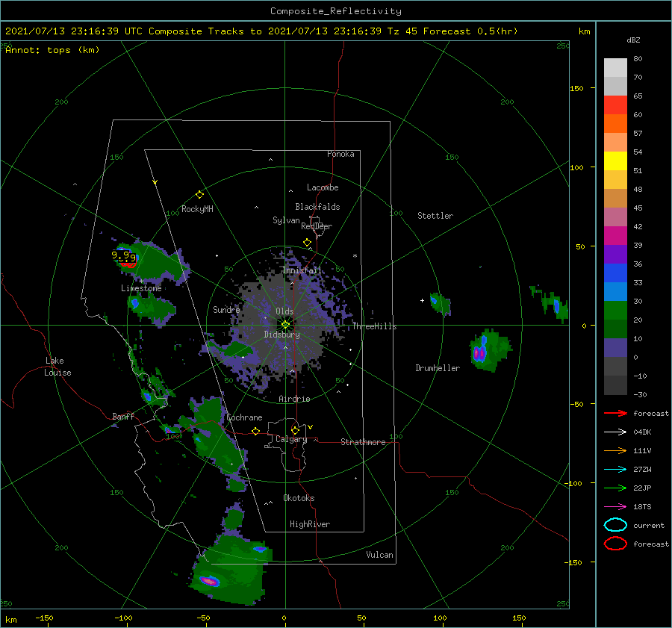Select the red forecast ellipse icon
This screenshot has width=672, height=628.
(615, 544)
